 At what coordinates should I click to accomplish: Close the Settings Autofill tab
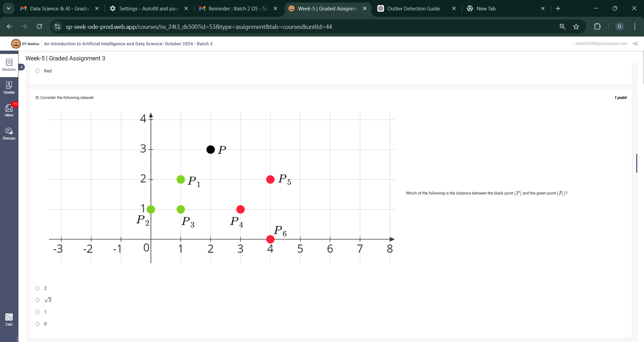click(x=186, y=8)
